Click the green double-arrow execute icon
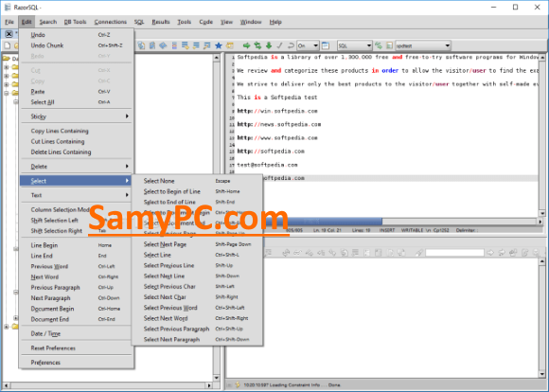549x392 pixels. coord(257,45)
